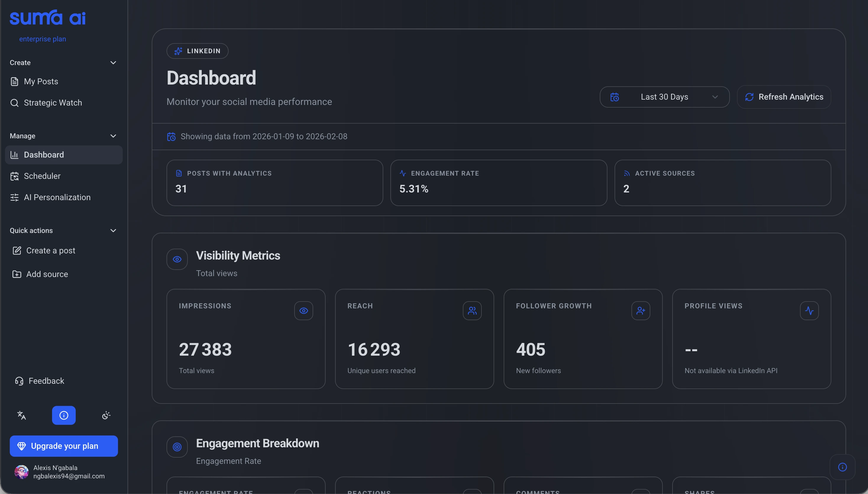Screen dimensions: 868x494
Task: Go to Scheduler page
Action: click(42, 176)
